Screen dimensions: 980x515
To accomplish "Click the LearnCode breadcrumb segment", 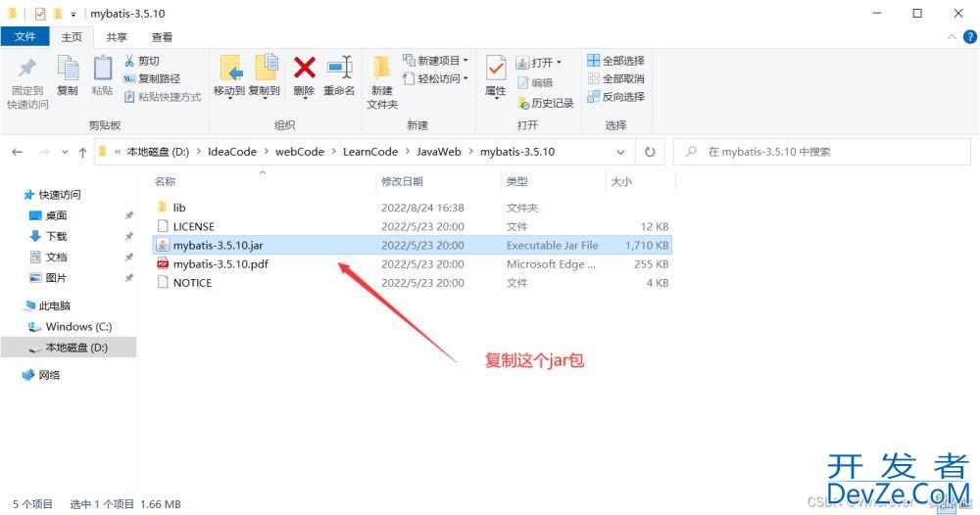I will click(x=370, y=152).
